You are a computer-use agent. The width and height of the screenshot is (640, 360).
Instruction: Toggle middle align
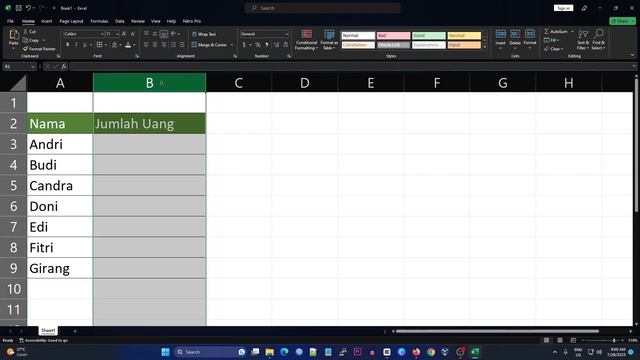click(155, 33)
